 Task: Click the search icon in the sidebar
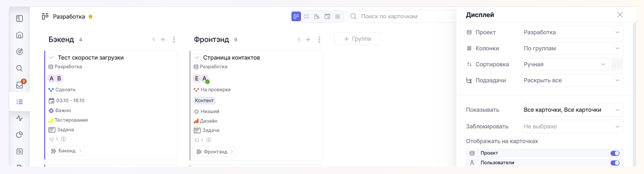(x=19, y=68)
